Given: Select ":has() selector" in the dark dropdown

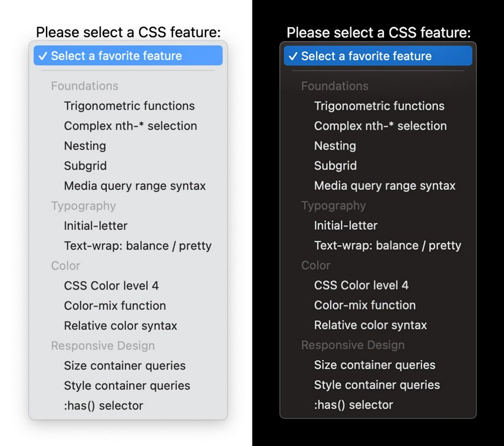Looking at the screenshot, I should [x=352, y=405].
